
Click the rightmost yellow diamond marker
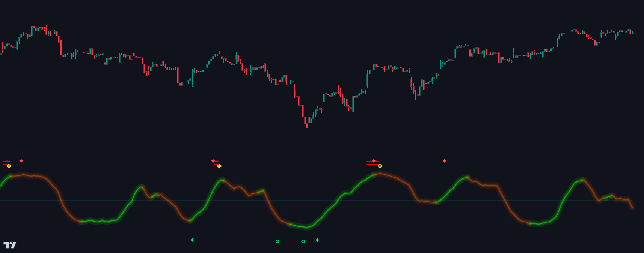(380, 166)
